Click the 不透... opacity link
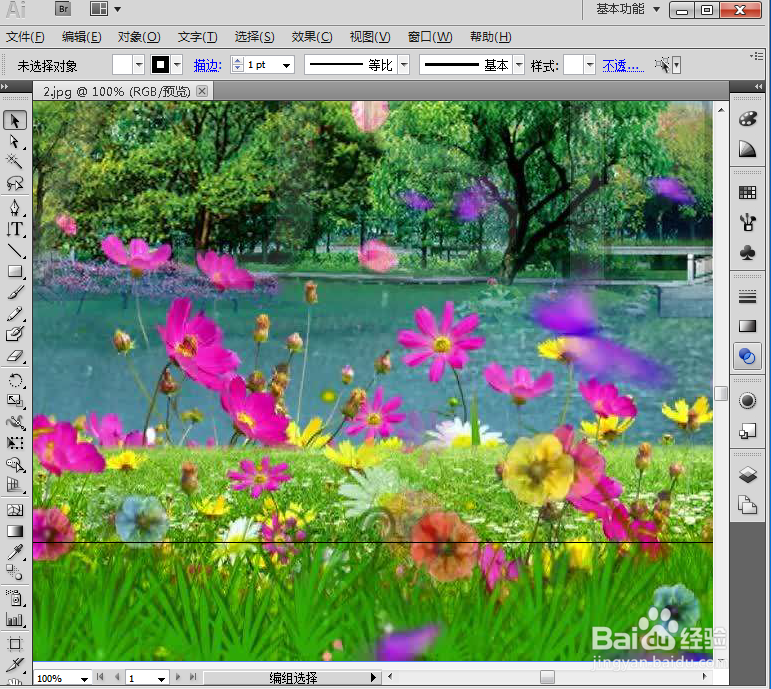 [623, 65]
